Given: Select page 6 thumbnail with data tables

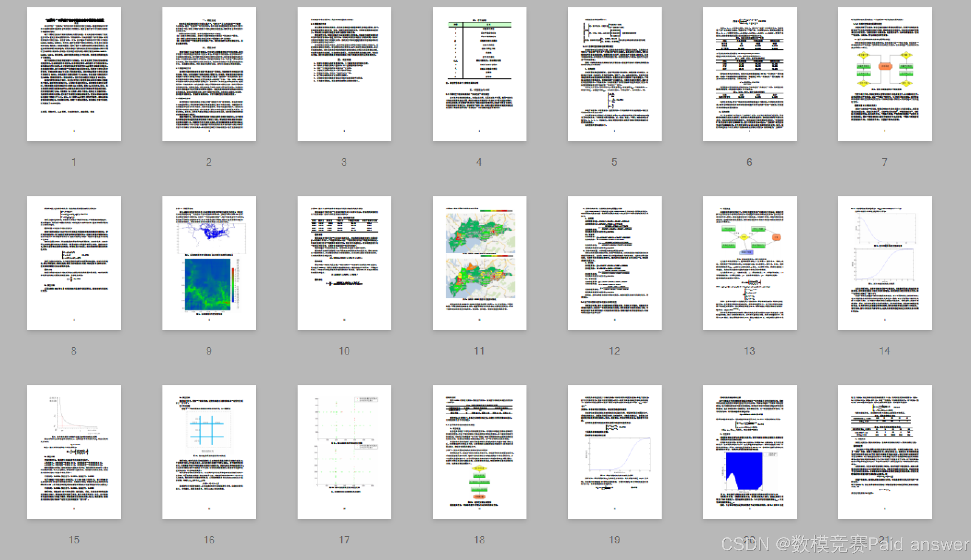Looking at the screenshot, I should click(x=749, y=74).
